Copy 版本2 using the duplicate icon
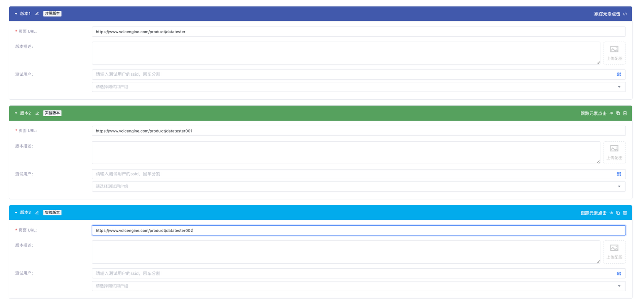 point(618,113)
